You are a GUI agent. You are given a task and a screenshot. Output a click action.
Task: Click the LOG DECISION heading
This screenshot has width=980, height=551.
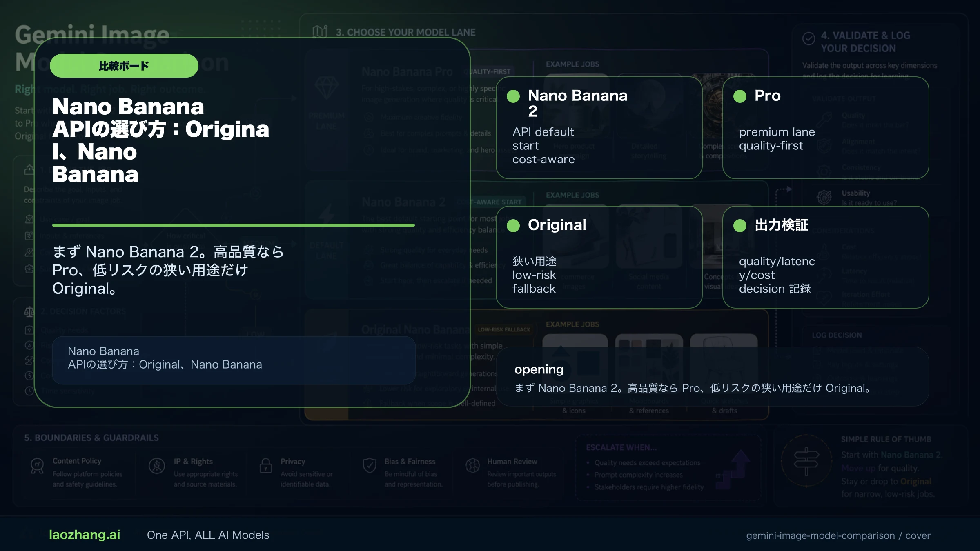[x=837, y=335]
